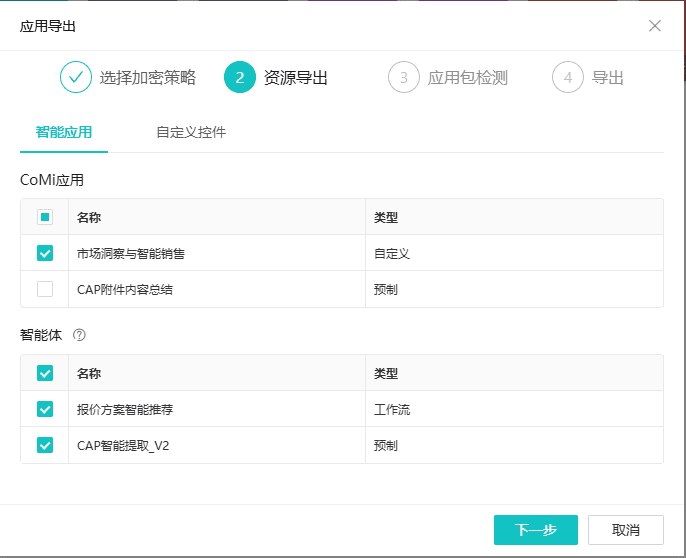This screenshot has width=686, height=558.
Task: Click 预制 type cell in CAP附件内容总结 row
Action: coord(514,289)
